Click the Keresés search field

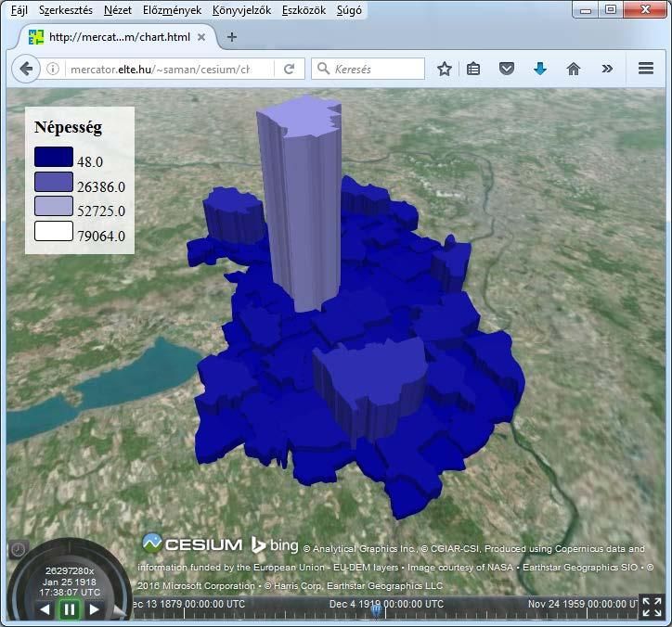tap(368, 69)
